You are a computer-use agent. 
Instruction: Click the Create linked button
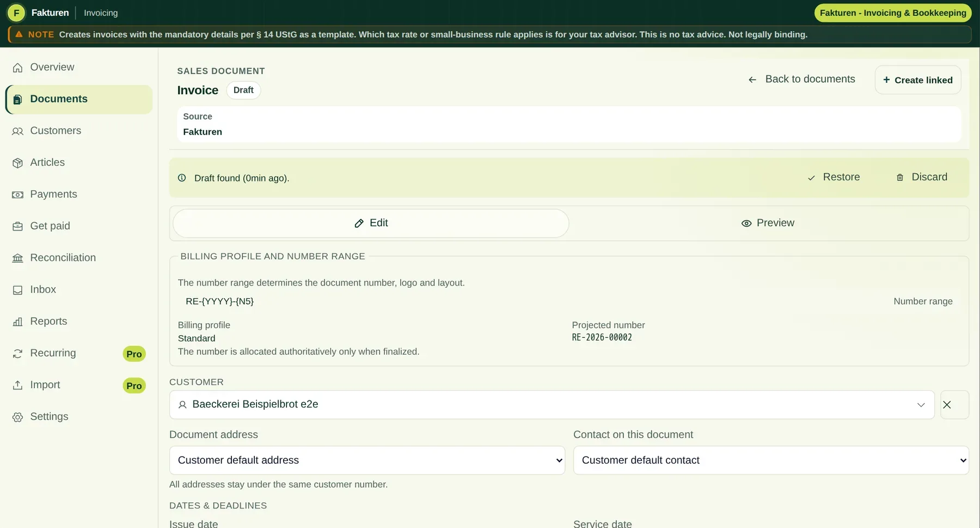[917, 80]
